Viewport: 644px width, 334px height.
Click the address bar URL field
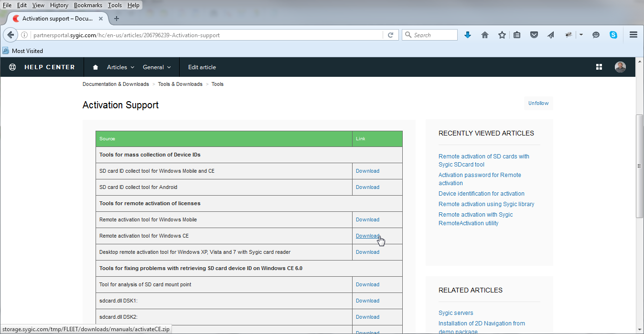tap(206, 35)
